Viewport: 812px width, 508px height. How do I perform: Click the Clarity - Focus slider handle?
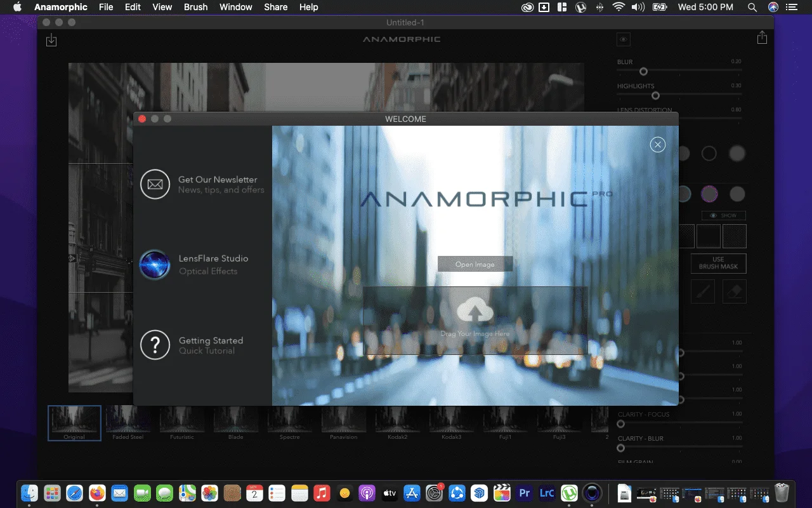click(621, 424)
